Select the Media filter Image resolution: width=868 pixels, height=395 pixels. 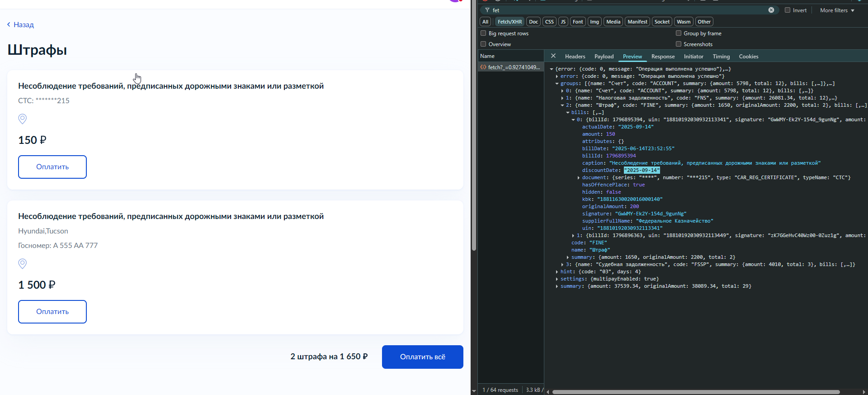(x=613, y=22)
